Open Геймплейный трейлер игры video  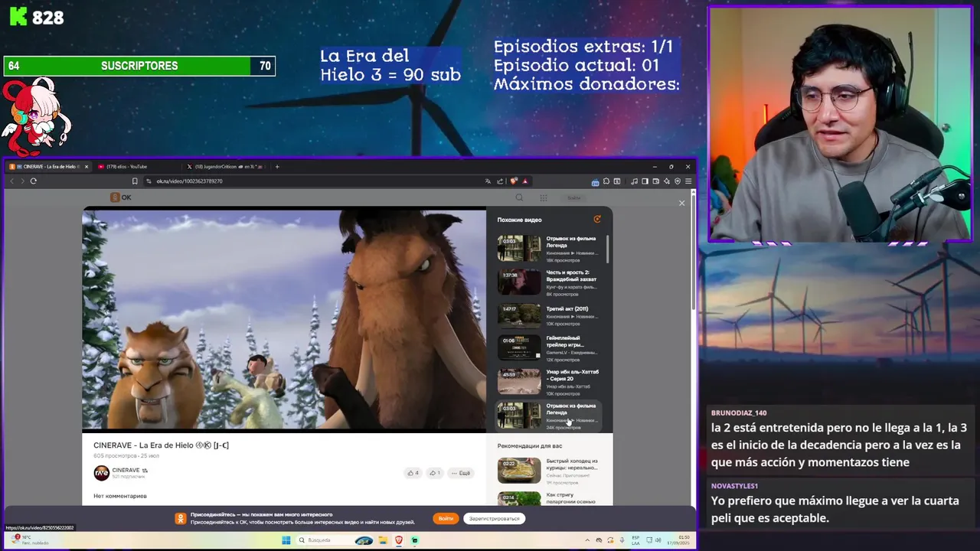(519, 347)
